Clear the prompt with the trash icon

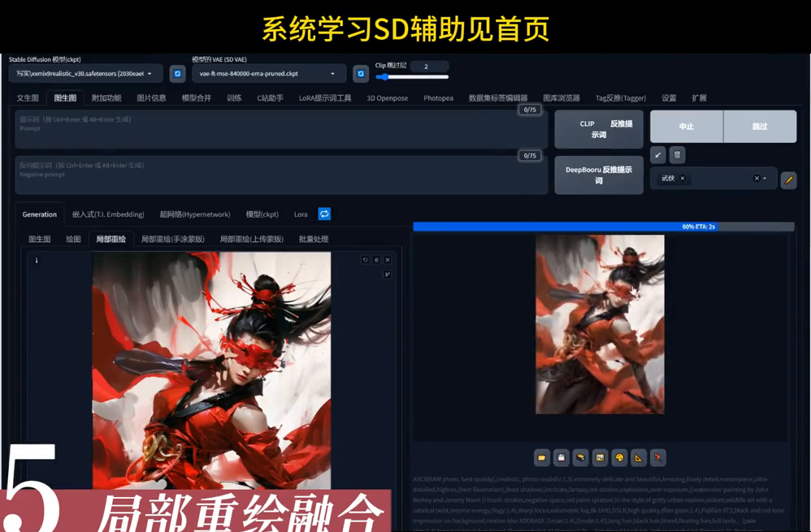[677, 154]
